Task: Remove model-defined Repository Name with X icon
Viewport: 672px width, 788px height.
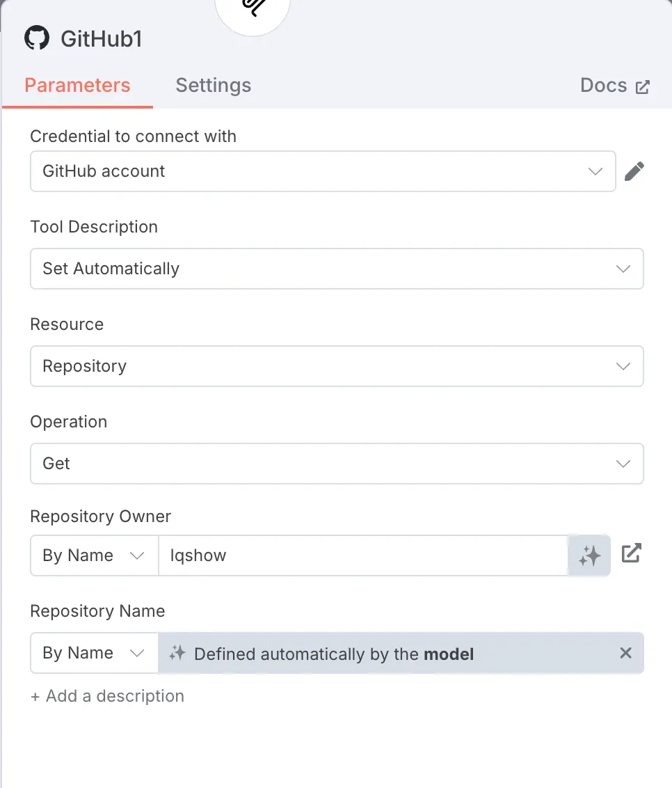Action: (x=626, y=653)
